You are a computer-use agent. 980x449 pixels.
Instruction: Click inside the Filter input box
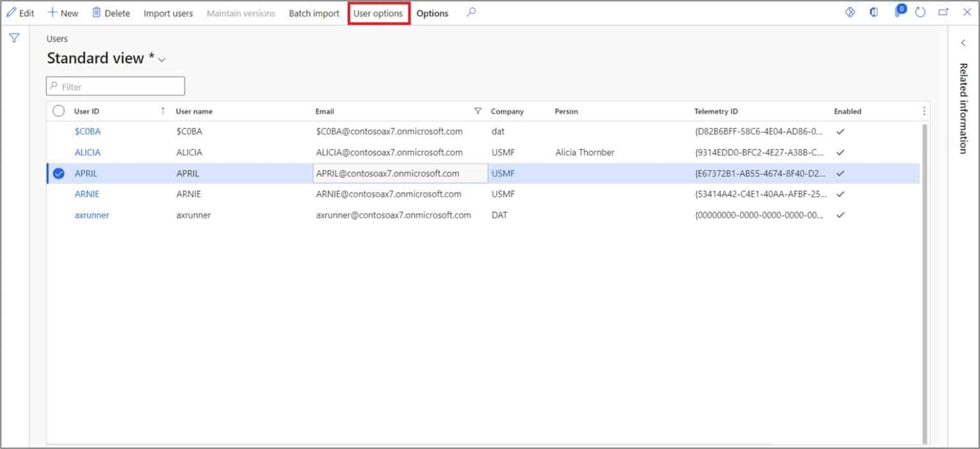[x=115, y=86]
